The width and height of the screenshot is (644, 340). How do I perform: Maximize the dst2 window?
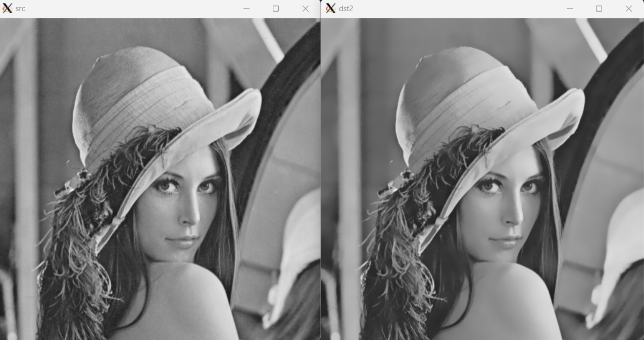(x=599, y=9)
